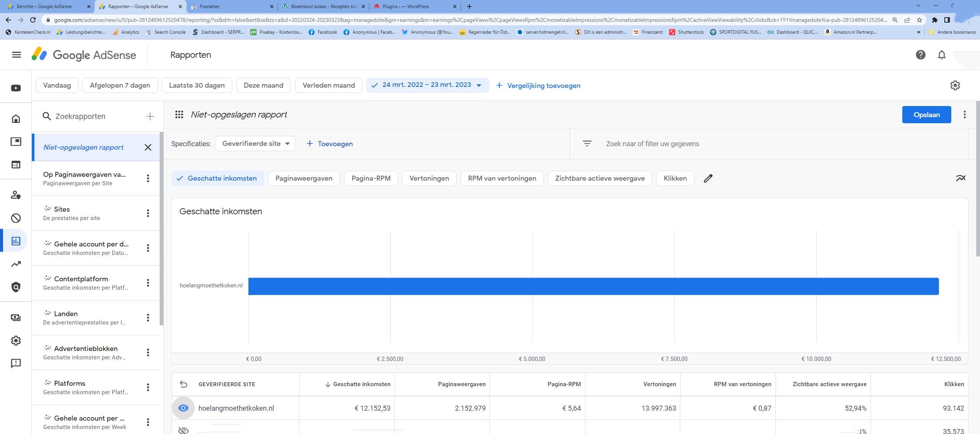The height and width of the screenshot is (434, 980).
Task: Click the plus icon to create new report
Action: coord(150,116)
